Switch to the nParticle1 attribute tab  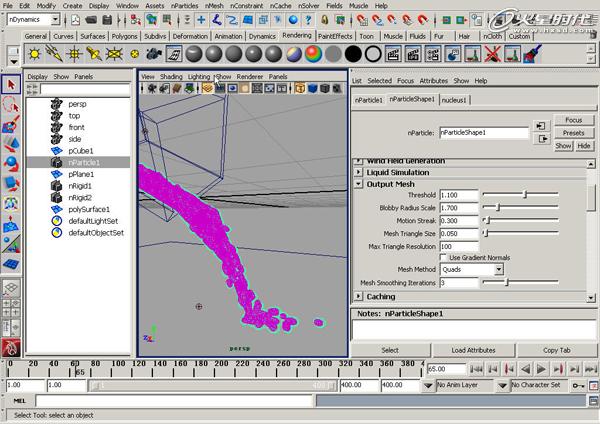368,100
